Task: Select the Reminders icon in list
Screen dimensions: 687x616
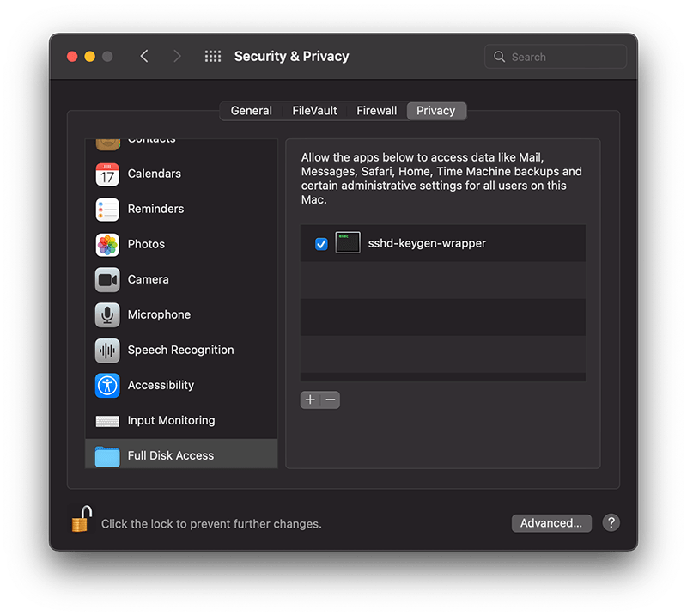Action: coord(107,210)
